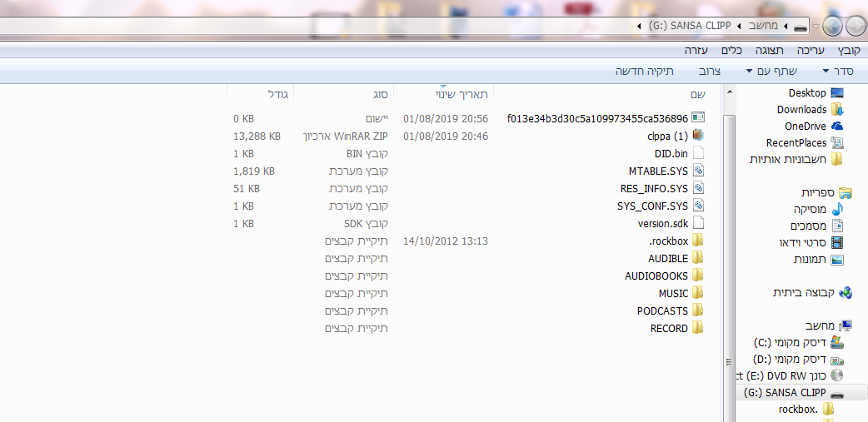Click SANSA CLIPP (G:) breadcrumb in address bar
Image resolution: width=868 pixels, height=422 pixels.
point(690,26)
